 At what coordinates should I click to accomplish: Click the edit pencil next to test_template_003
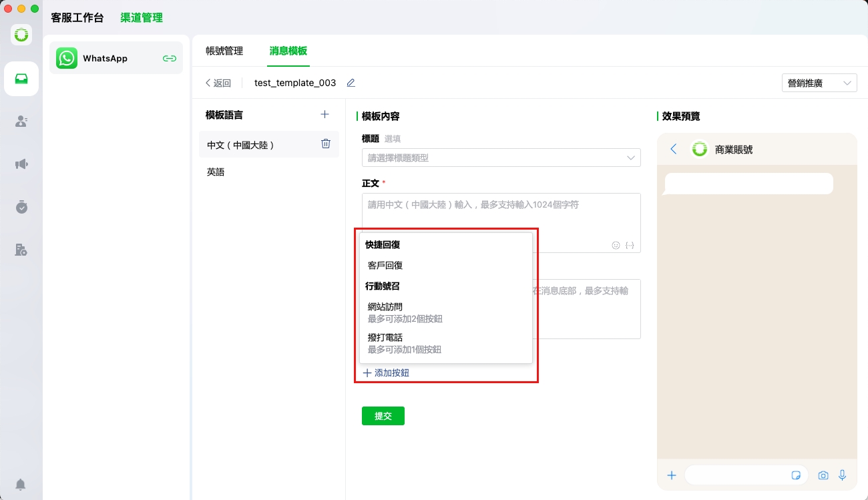point(351,83)
